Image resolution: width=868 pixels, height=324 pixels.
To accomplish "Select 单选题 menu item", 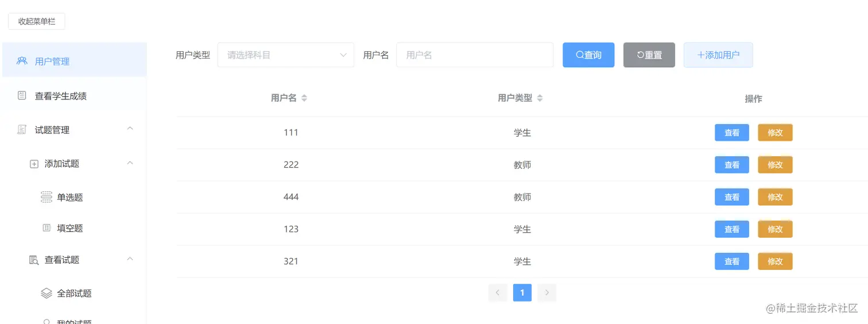I will coord(75,197).
